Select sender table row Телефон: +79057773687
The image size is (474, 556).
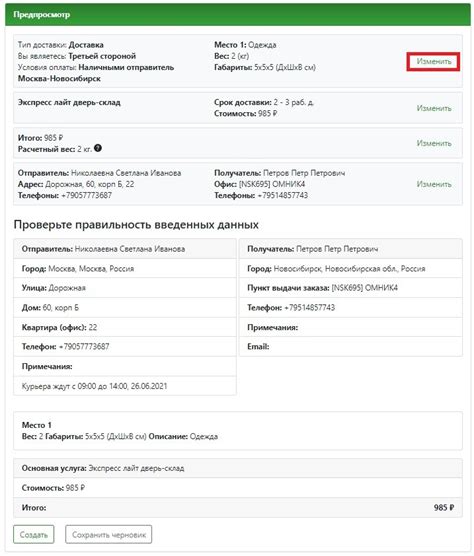(x=125, y=346)
